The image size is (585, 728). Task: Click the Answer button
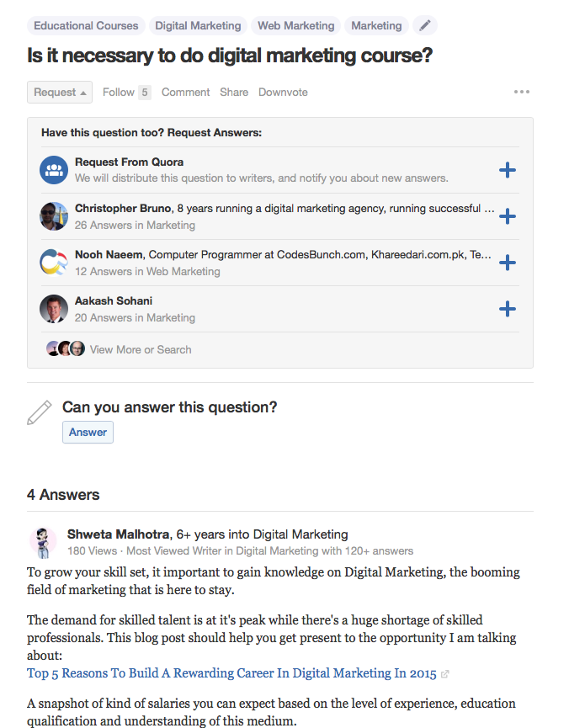88,433
